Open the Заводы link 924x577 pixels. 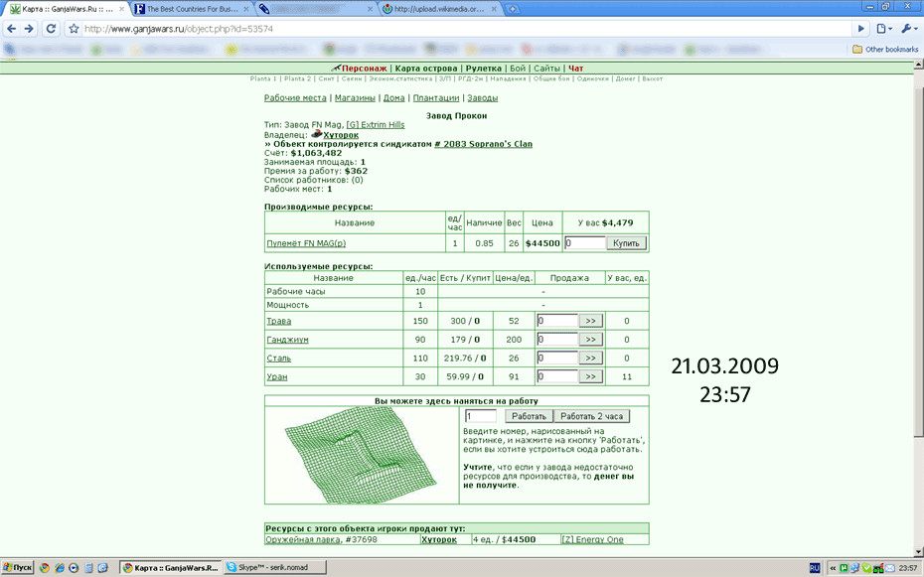click(x=483, y=97)
